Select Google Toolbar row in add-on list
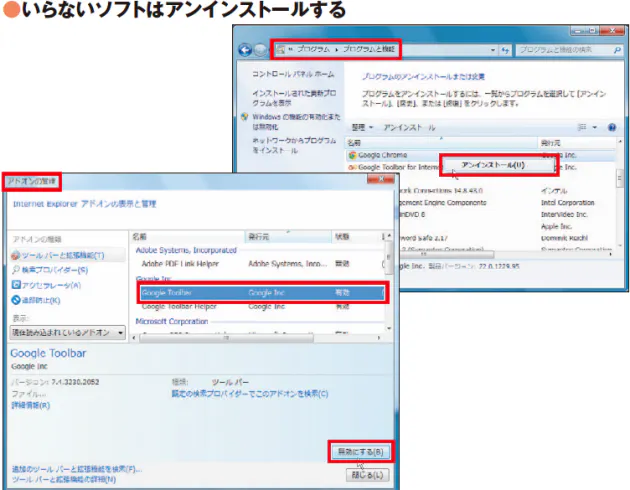630x490 pixels. [x=262, y=293]
